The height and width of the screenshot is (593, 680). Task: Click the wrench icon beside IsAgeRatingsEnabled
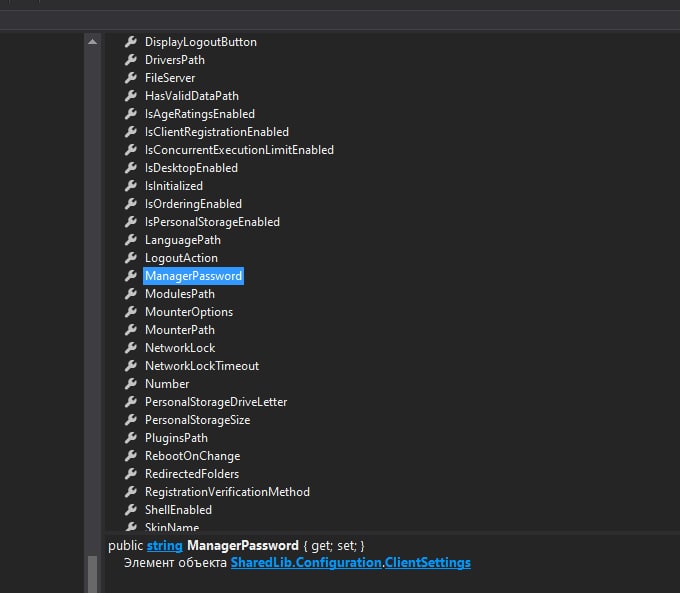[131, 114]
